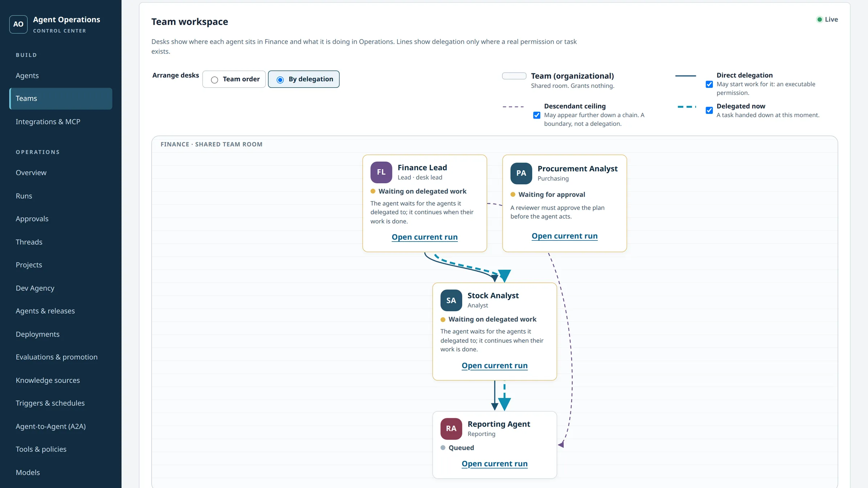Click the Team workspace heading
Viewport: 868px width, 488px height.
coord(190,22)
